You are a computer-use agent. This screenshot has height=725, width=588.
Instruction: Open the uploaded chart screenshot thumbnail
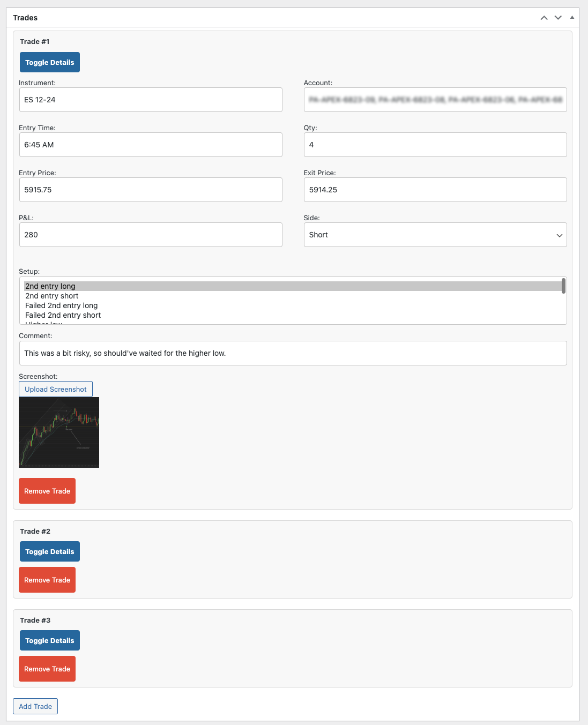pyautogui.click(x=59, y=432)
